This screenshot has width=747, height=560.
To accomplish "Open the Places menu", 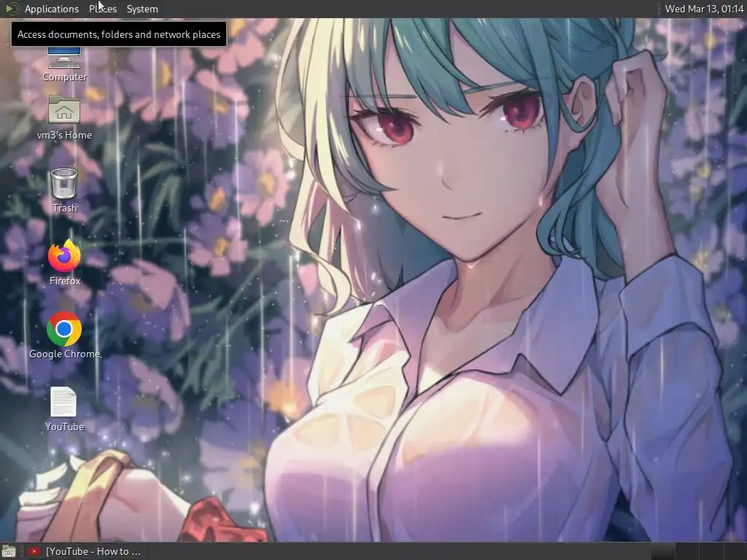I will pos(102,9).
